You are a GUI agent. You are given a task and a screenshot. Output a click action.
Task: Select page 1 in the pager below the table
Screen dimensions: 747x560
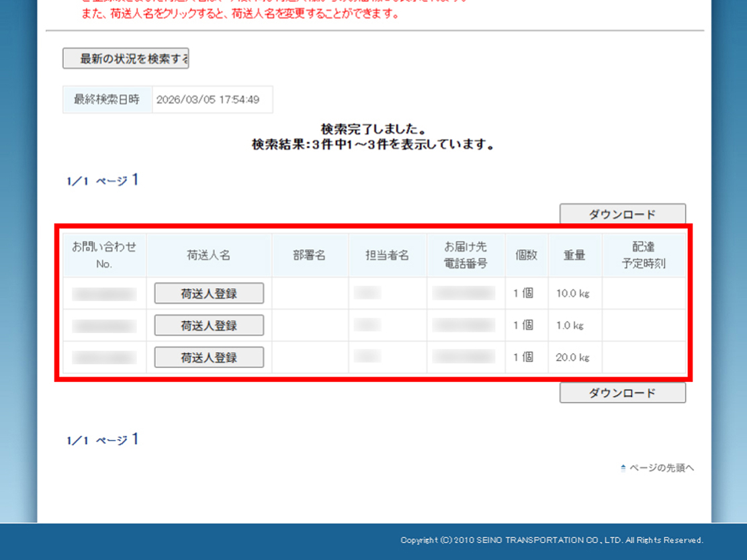point(135,438)
